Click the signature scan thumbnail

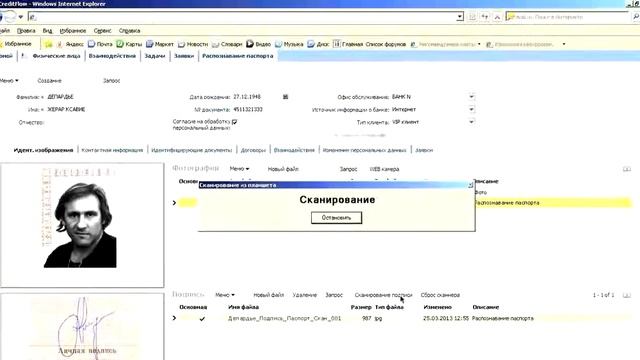[x=82, y=327]
